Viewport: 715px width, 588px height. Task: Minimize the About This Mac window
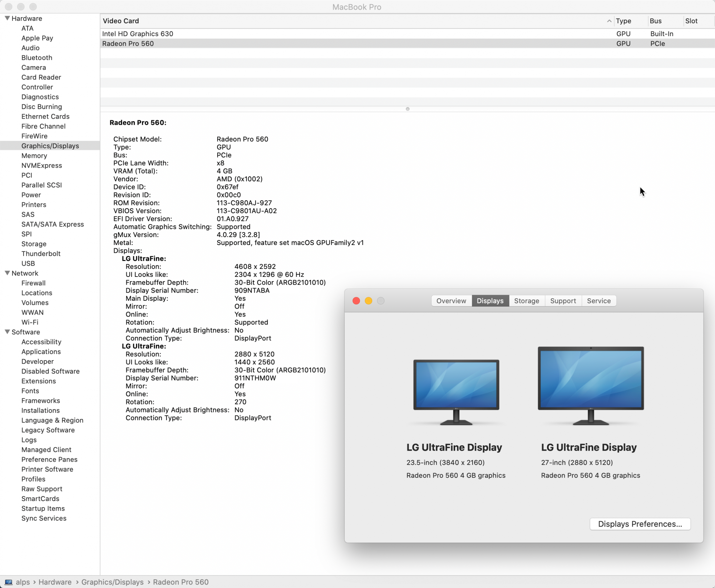point(369,301)
